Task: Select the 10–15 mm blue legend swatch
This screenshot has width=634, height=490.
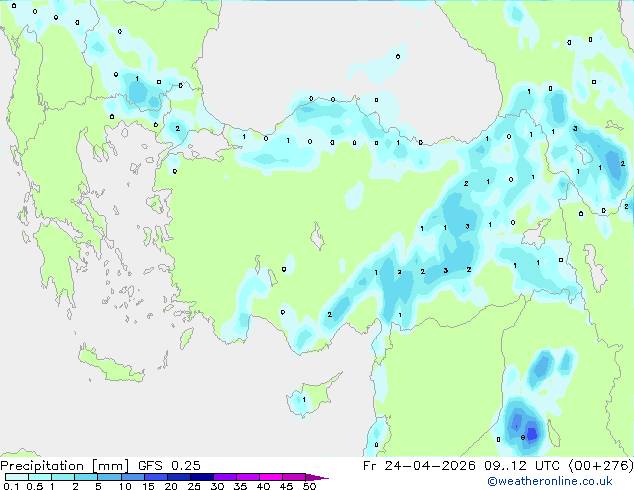Action: pyautogui.click(x=133, y=477)
